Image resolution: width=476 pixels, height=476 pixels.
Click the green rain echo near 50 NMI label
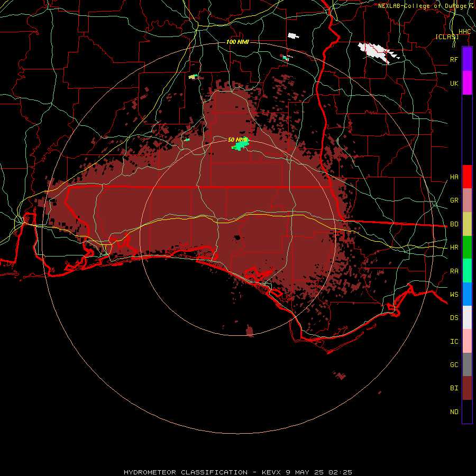click(241, 145)
